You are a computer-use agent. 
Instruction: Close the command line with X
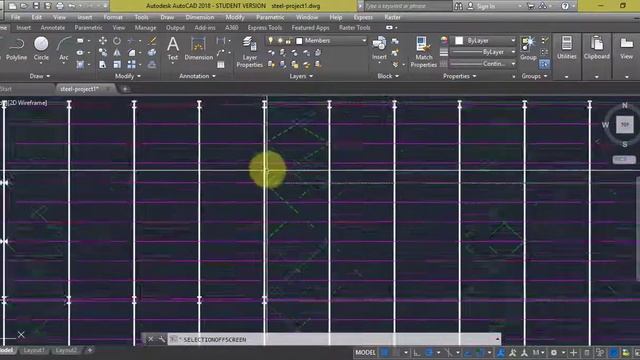click(151, 339)
